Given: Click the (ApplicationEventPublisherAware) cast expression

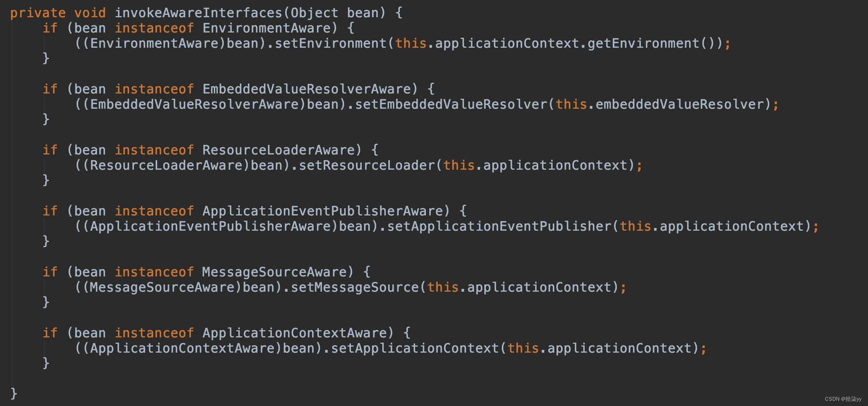Looking at the screenshot, I should (211, 226).
